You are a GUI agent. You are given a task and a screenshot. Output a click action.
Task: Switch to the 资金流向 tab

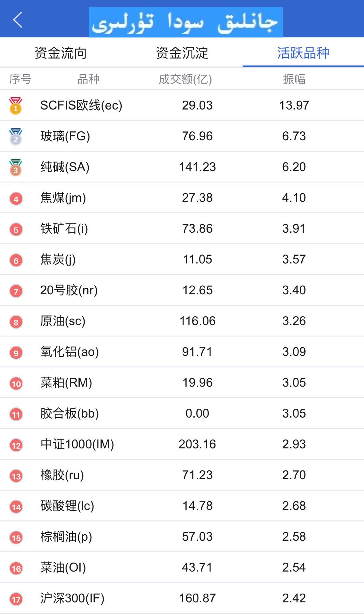61,53
